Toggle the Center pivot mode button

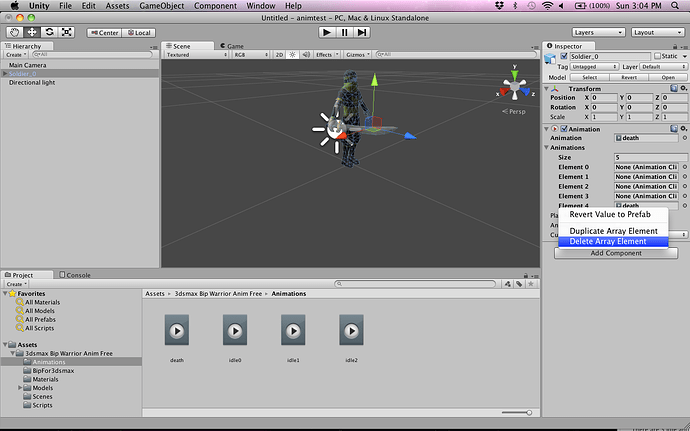click(104, 33)
